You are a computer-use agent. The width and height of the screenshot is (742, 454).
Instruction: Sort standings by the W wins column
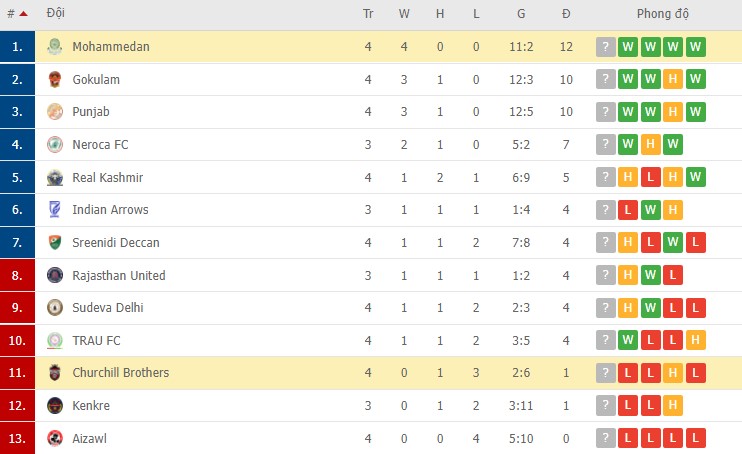point(404,15)
